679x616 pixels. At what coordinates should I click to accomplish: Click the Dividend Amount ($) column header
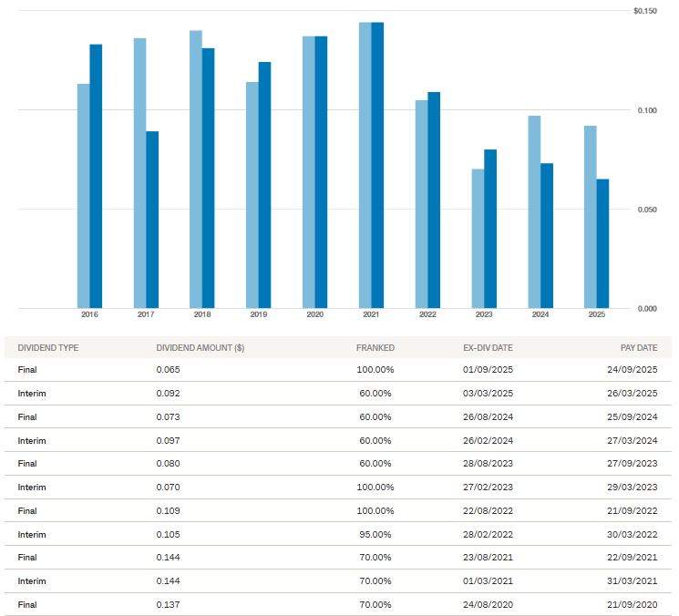point(201,348)
